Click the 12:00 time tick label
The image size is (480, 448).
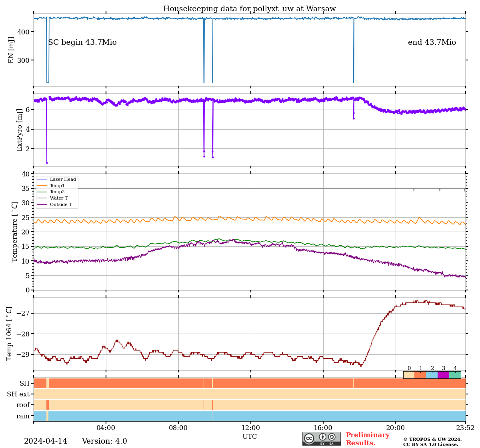(x=251, y=428)
